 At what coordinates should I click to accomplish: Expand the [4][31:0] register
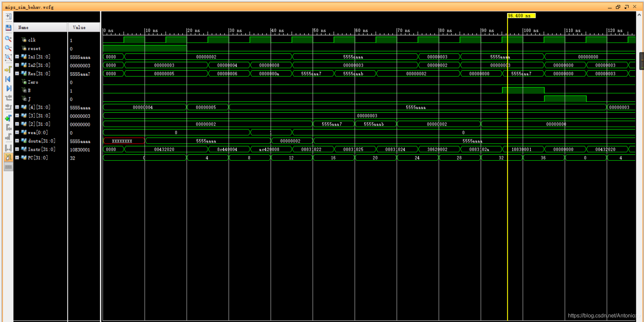tap(17, 107)
